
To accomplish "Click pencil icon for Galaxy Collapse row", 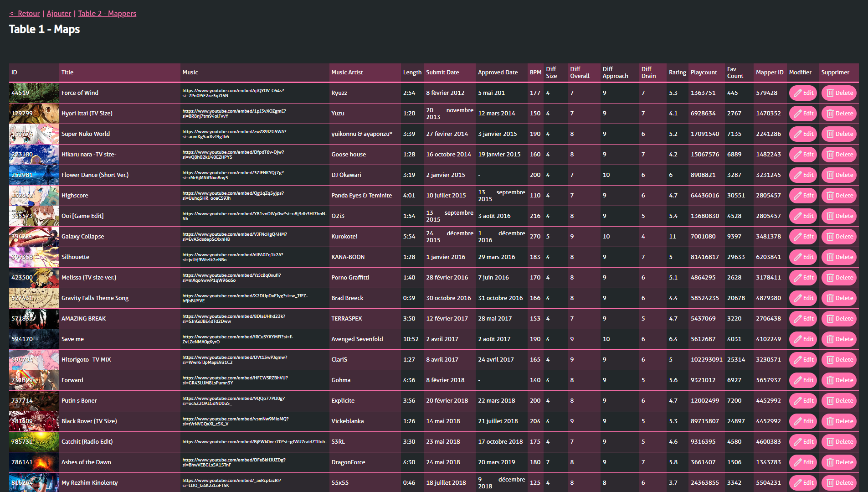I will point(797,237).
